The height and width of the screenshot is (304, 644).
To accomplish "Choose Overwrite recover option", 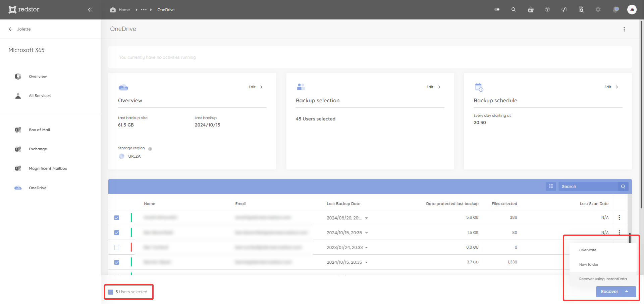I will 603,250.
